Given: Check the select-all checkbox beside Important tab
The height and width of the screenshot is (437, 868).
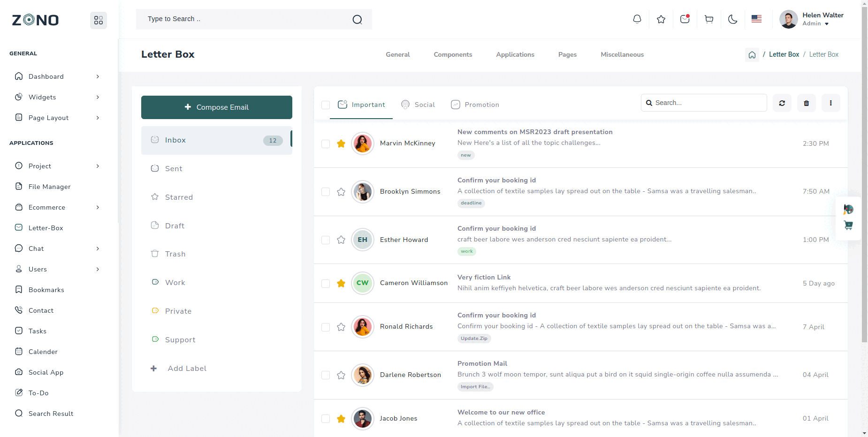Looking at the screenshot, I should 326,105.
